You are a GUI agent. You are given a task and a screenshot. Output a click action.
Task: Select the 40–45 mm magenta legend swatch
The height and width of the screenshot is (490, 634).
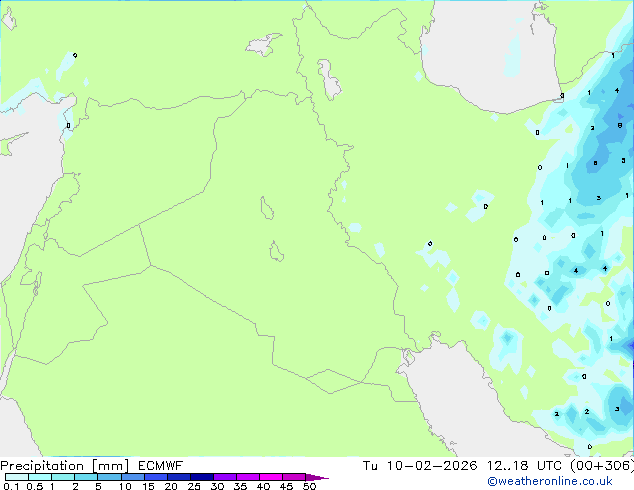coord(272,477)
